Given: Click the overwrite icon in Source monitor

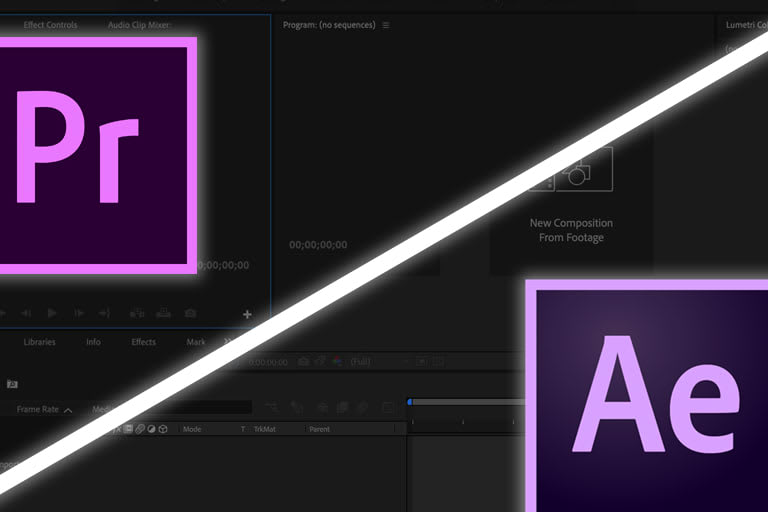Looking at the screenshot, I should point(163,314).
